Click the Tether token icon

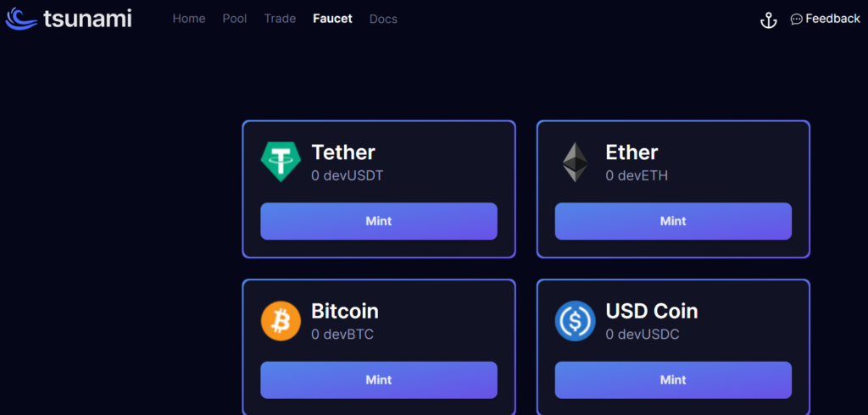click(x=280, y=161)
